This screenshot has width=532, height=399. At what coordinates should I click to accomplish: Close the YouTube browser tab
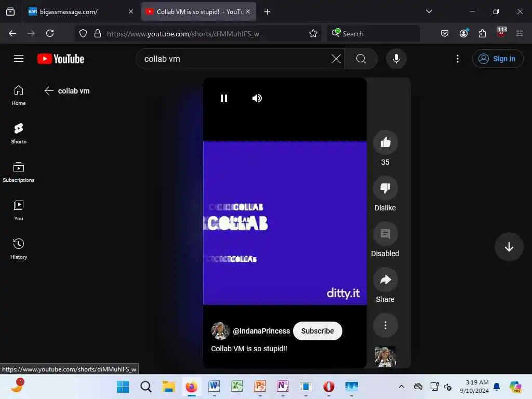(248, 11)
